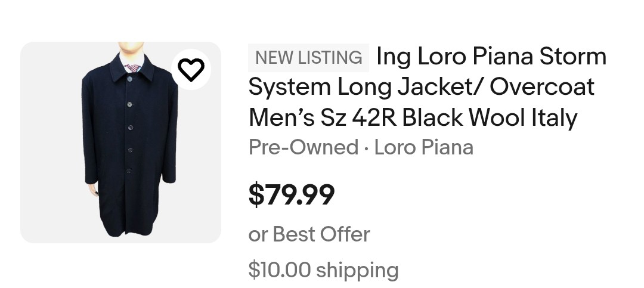Click the $10.00 shipping text
The height and width of the screenshot is (288, 644).
(x=323, y=270)
